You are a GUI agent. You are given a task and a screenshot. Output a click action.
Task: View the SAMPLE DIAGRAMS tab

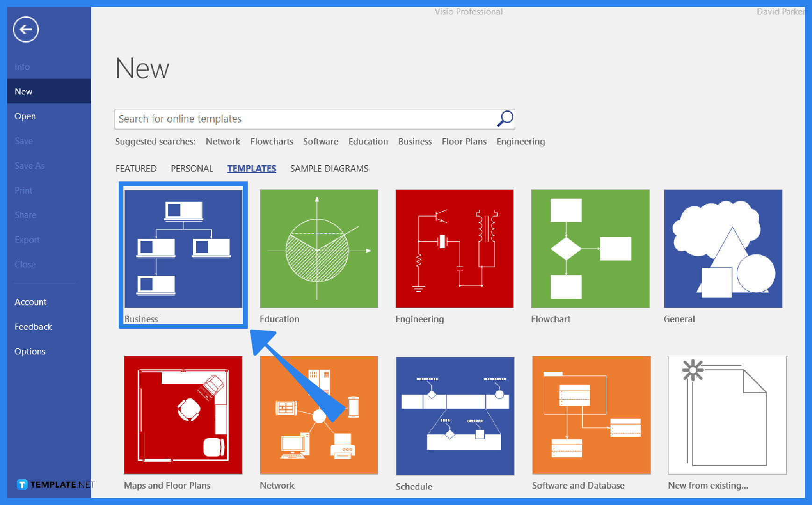329,168
